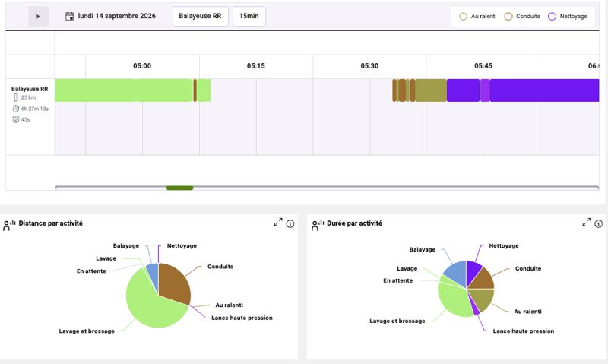The height and width of the screenshot is (364, 608).
Task: Click the Distance par activité chart icon
Action: (x=10, y=225)
